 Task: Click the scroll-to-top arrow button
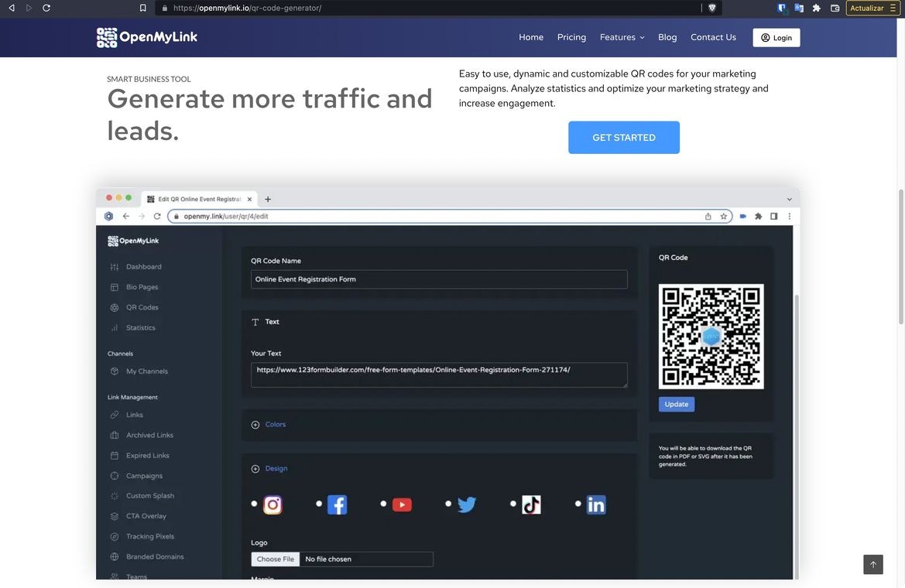(x=872, y=564)
